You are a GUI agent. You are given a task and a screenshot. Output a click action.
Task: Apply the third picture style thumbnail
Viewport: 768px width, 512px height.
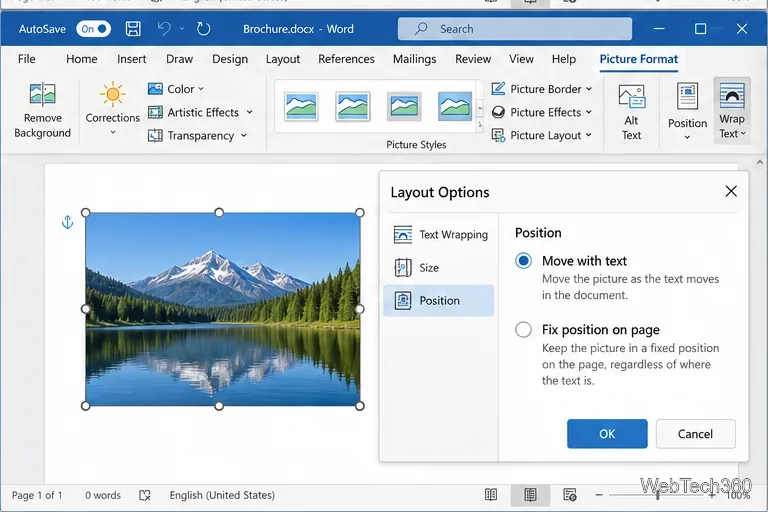(404, 106)
